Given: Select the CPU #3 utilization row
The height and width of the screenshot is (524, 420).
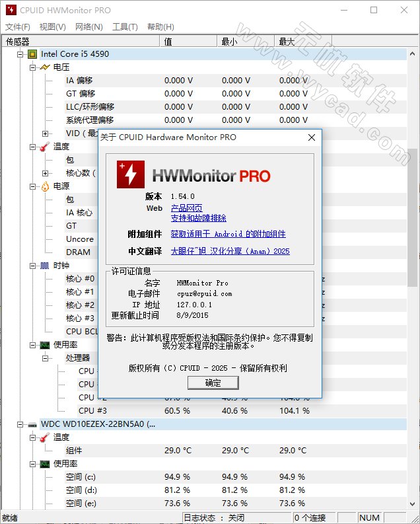Looking at the screenshot, I should coord(242,411).
